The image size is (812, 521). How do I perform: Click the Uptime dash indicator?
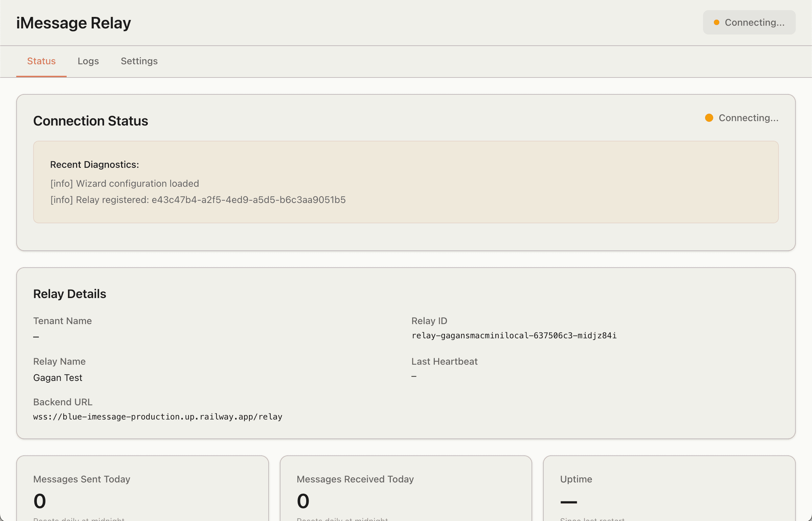(568, 501)
